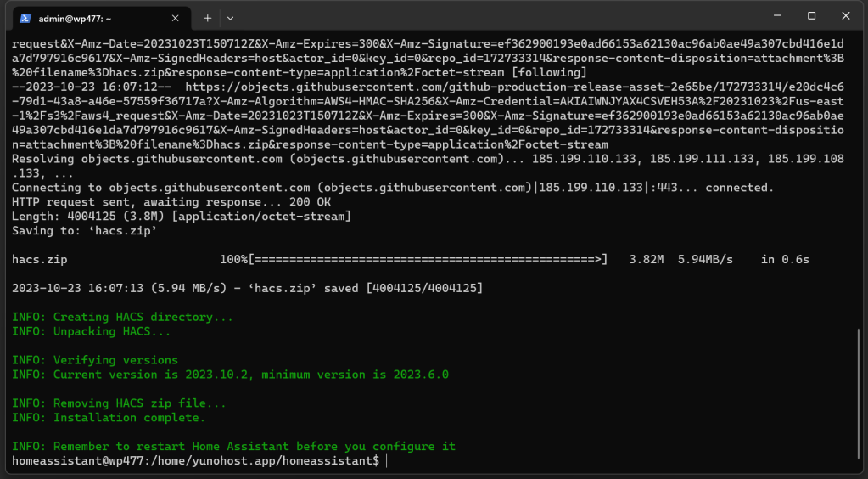Click the command prompt cursor after the $
Viewport: 868px width, 479px height.
click(387, 460)
